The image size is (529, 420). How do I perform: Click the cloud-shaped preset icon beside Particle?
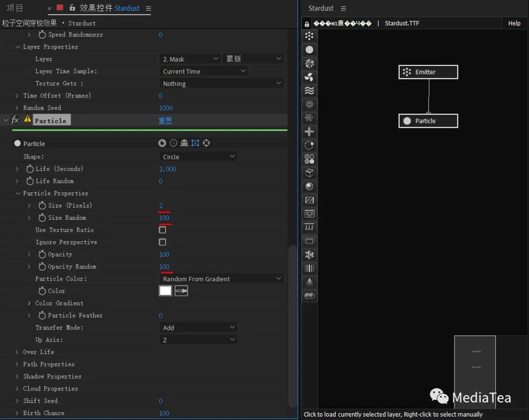point(184,143)
